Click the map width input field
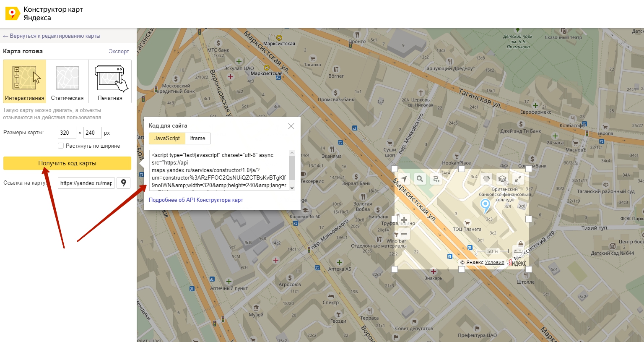The image size is (644, 342). tap(67, 133)
